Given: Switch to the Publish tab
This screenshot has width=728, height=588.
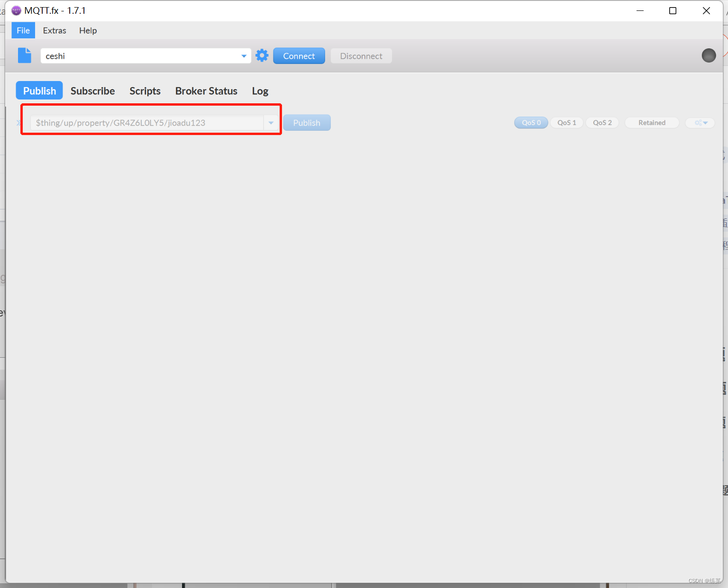Looking at the screenshot, I should (x=39, y=90).
